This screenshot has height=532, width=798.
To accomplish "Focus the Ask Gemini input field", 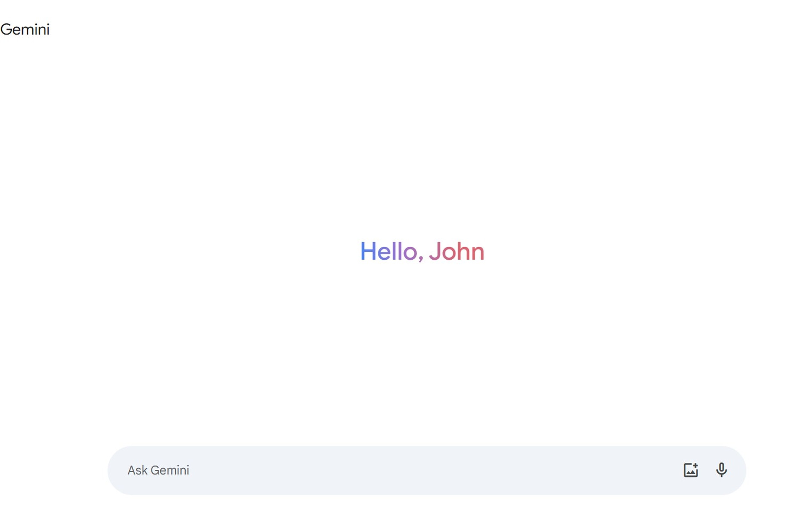I will click(426, 470).
